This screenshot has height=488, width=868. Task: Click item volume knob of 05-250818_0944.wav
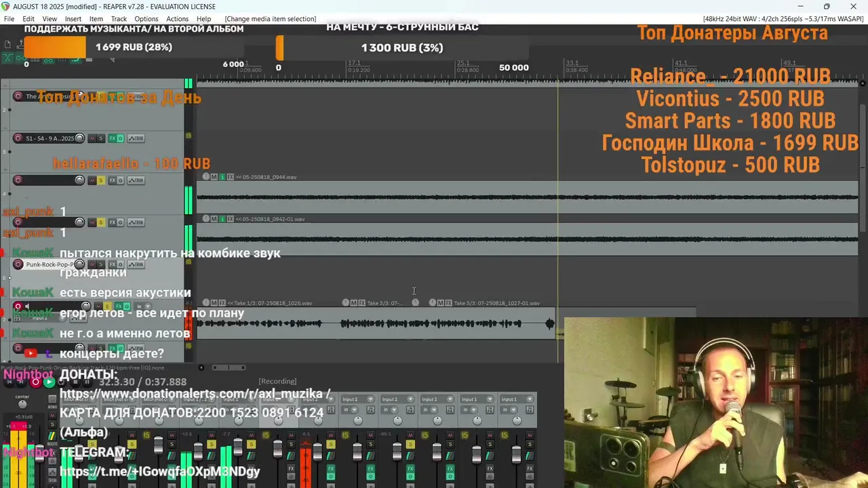pyautogui.click(x=206, y=177)
